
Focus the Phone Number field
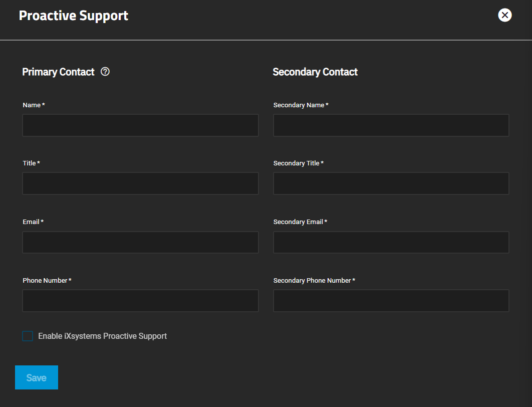(x=140, y=300)
